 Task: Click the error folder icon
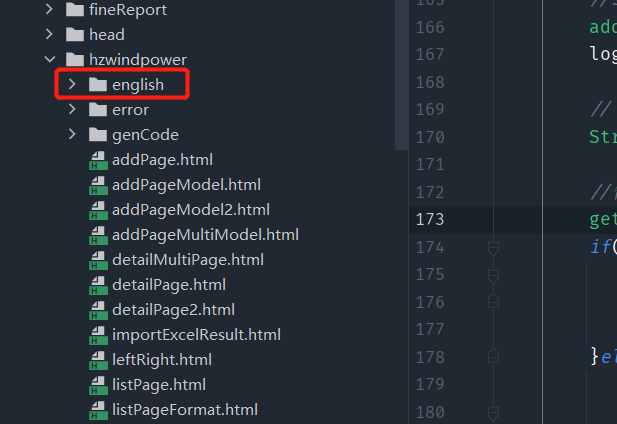(x=97, y=110)
